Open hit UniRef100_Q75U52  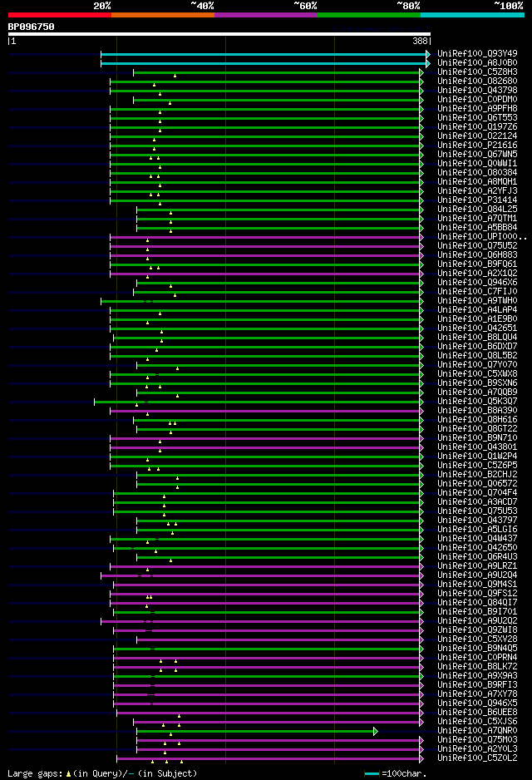(x=477, y=246)
